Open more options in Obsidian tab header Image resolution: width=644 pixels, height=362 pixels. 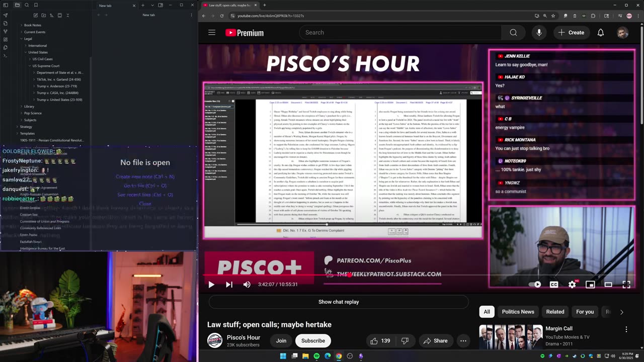click(x=191, y=15)
